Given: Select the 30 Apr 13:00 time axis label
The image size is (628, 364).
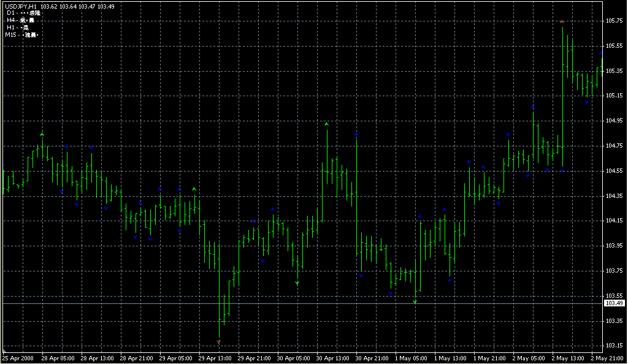Looking at the screenshot, I should tap(333, 358).
